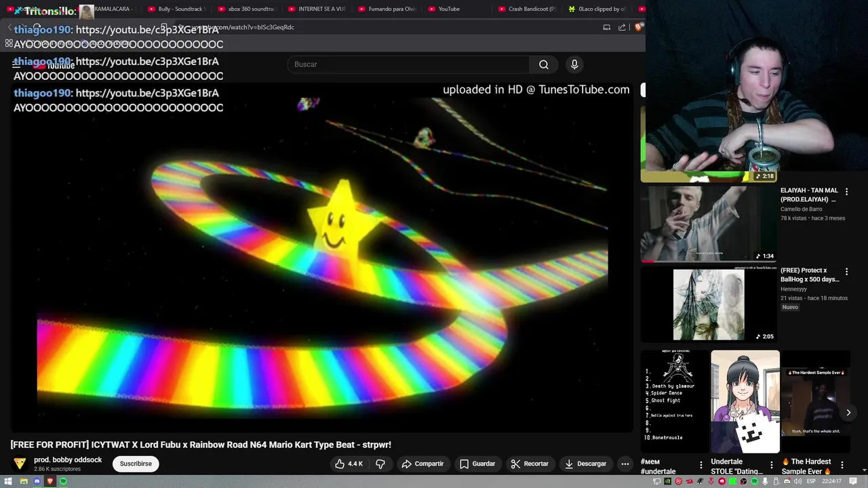This screenshot has width=868, height=488.
Task: Click the Descargar button
Action: 585,464
